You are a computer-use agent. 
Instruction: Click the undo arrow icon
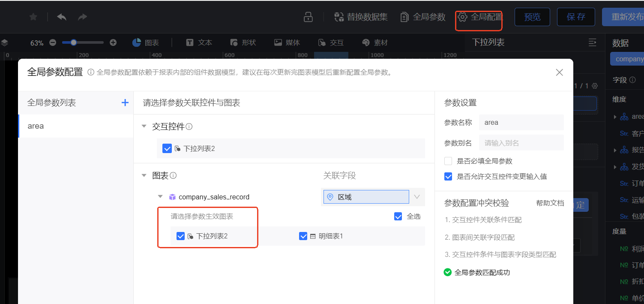coord(62,17)
